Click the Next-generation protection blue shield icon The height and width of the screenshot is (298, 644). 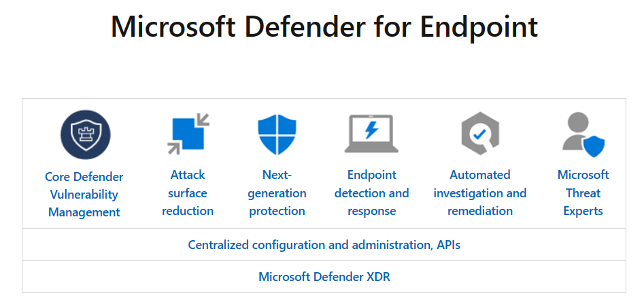tap(277, 134)
